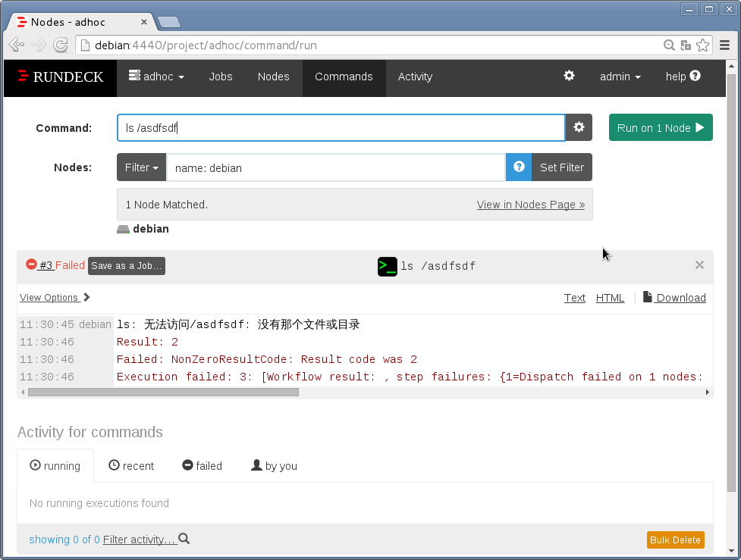Click the output scroll right arrow
The height and width of the screenshot is (560, 741).
pyautogui.click(x=707, y=392)
